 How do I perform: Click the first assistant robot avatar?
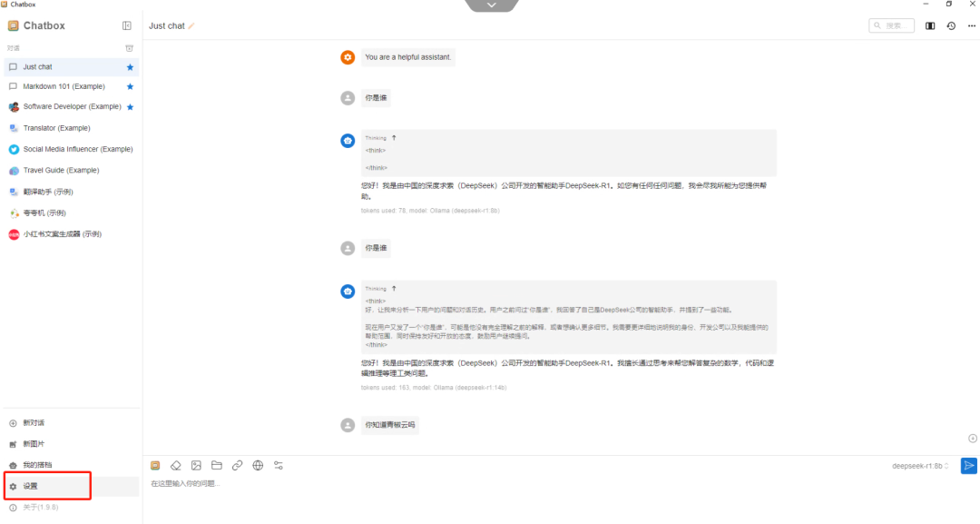pyautogui.click(x=348, y=141)
